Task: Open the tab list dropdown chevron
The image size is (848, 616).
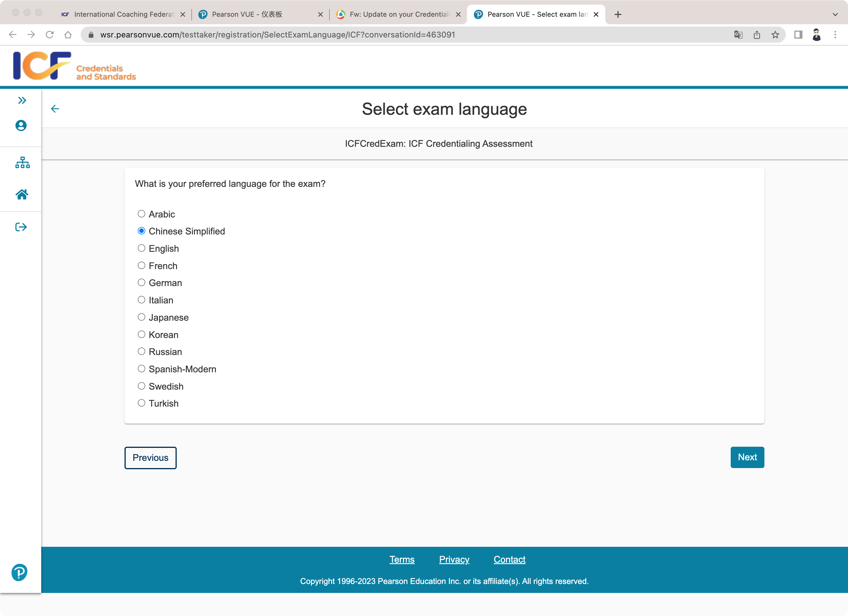Action: (835, 14)
